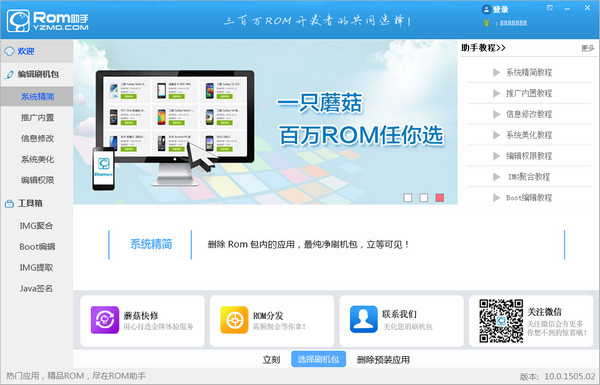
Task: Click play triangle beside 系统美化教程
Action: (496, 135)
